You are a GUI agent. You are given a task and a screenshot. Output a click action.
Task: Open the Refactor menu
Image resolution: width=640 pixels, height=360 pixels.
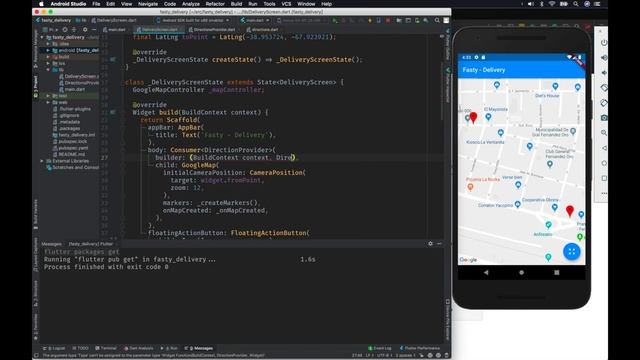215,4
